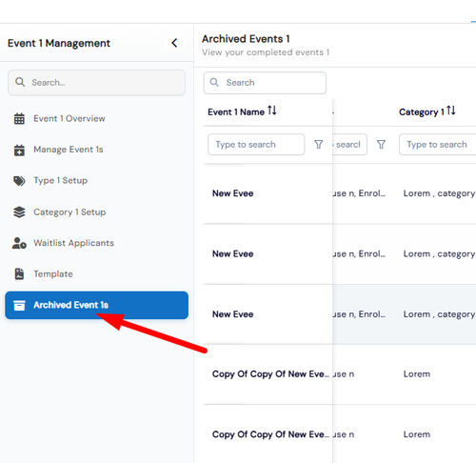
Task: Click the Type 1 Setup tags icon
Action: coord(19,181)
